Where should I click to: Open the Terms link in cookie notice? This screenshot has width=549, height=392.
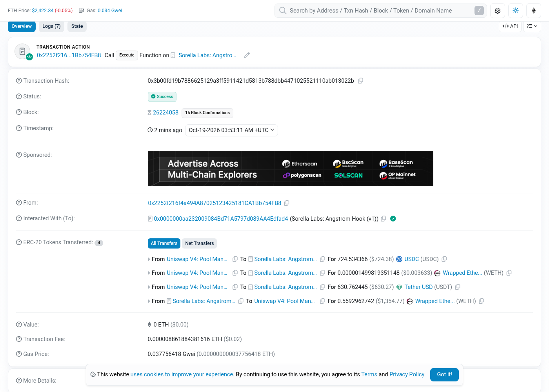369,374
